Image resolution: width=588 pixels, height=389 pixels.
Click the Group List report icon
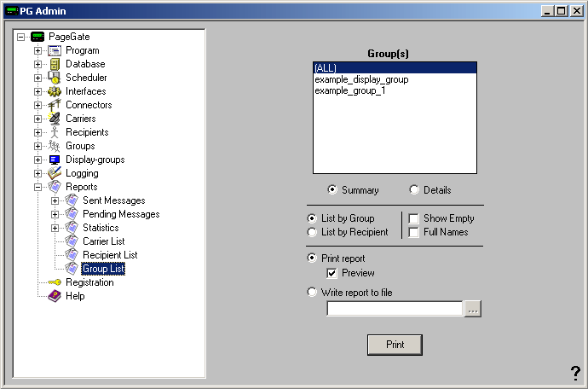72,269
